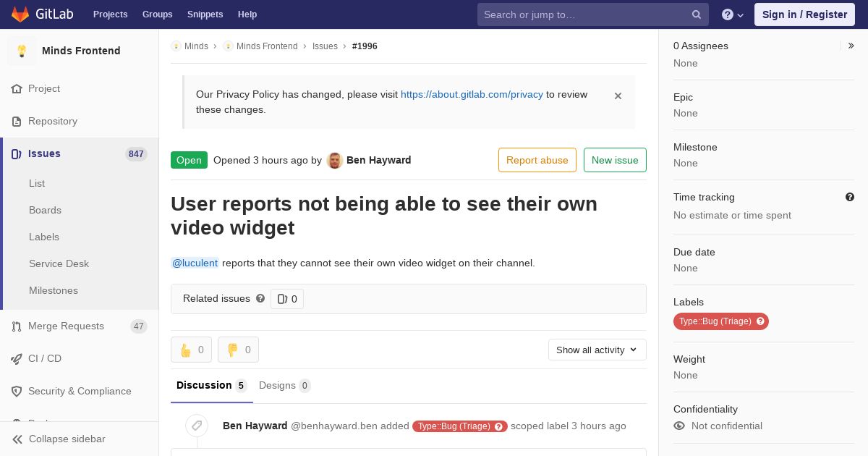Give a thumbs up reaction
The height and width of the screenshot is (456, 868).
click(191, 350)
